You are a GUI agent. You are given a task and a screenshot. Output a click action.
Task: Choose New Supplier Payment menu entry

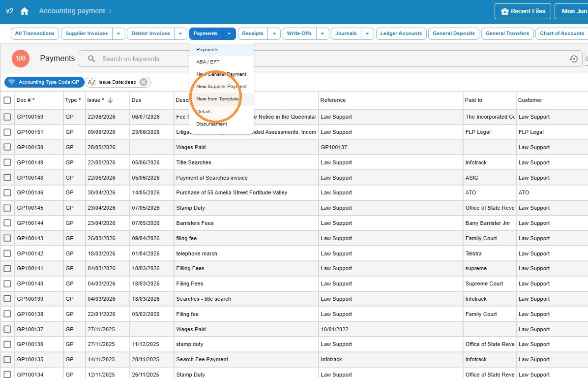click(x=222, y=87)
